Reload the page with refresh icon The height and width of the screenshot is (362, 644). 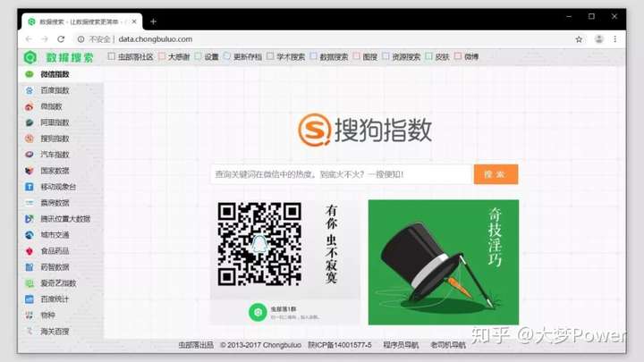61,39
